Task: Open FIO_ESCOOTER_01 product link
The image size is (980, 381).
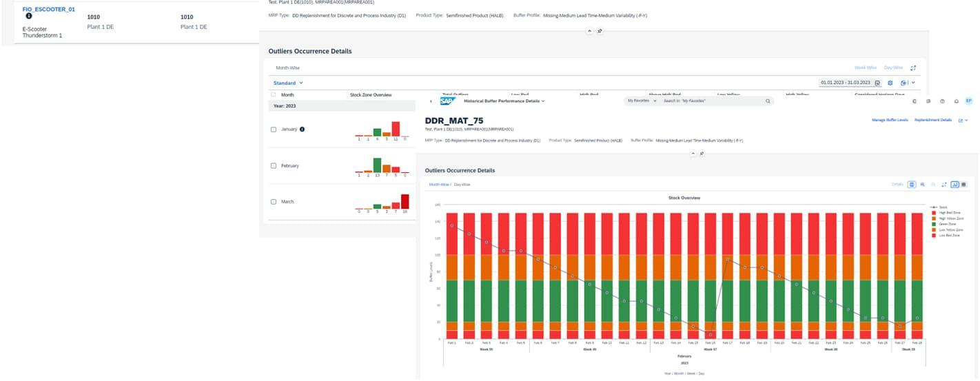Action: (x=48, y=9)
